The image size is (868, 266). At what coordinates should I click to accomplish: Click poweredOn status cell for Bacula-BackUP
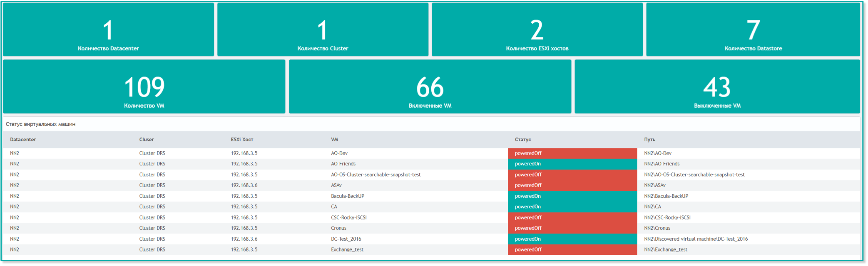[x=572, y=196]
